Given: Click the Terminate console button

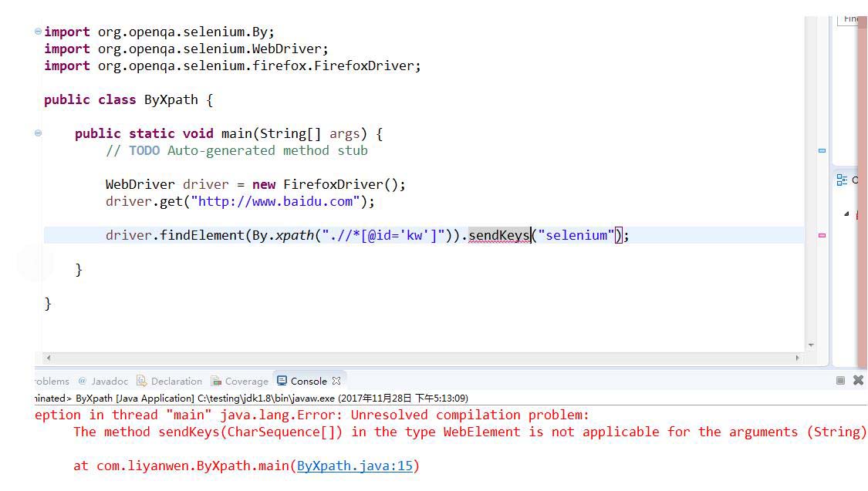Looking at the screenshot, I should pyautogui.click(x=840, y=381).
